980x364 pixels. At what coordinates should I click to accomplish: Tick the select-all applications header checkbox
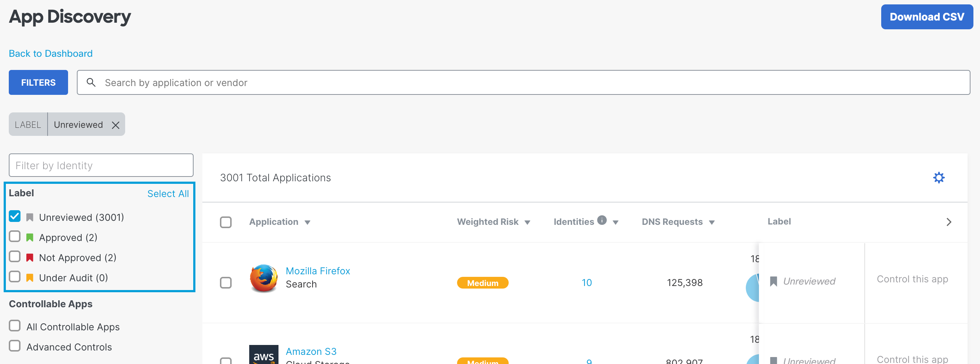tap(226, 222)
